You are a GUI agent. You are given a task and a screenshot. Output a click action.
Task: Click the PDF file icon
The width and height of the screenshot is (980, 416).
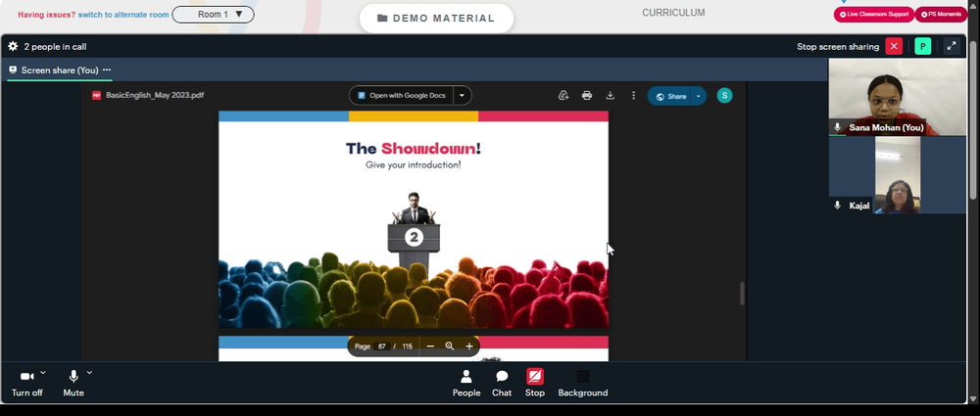point(96,96)
